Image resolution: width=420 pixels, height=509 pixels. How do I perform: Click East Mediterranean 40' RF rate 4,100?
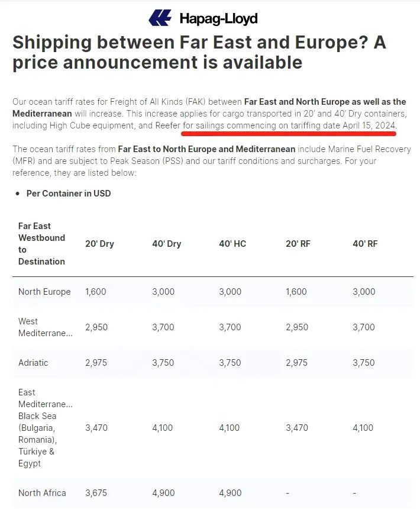[x=363, y=428]
